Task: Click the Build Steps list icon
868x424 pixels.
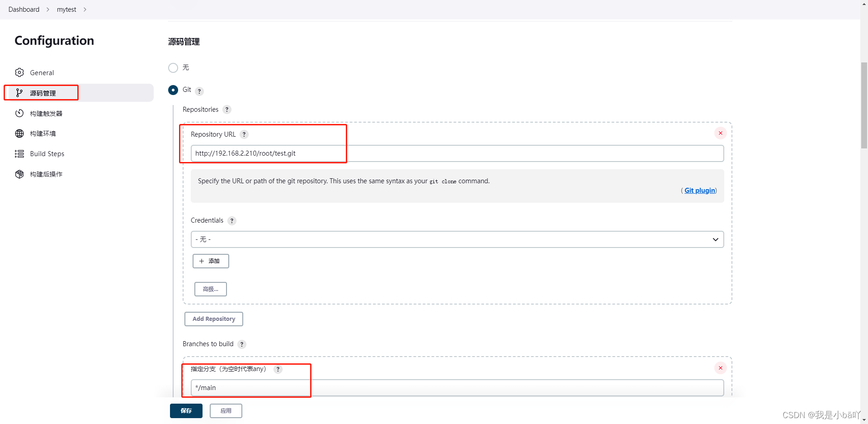Action: [x=19, y=154]
